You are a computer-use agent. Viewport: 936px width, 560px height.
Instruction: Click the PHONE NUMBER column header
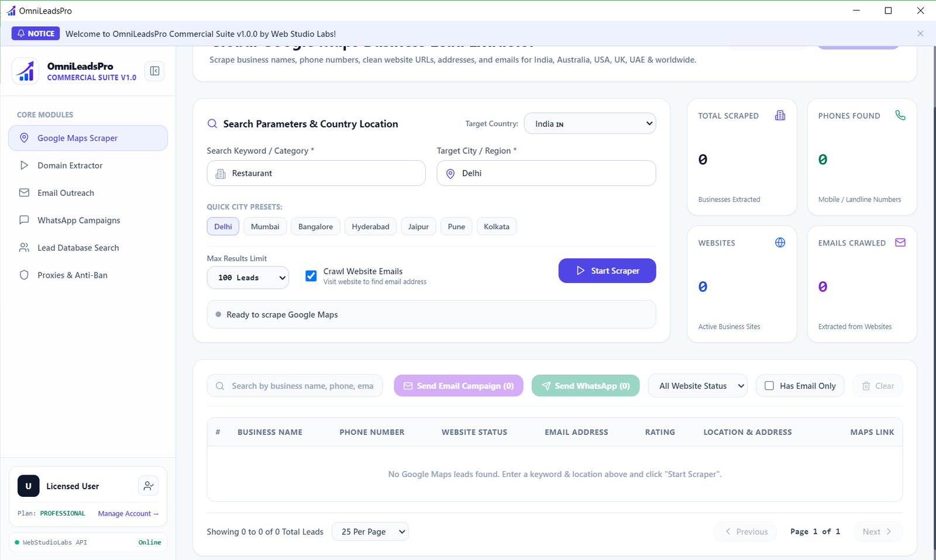[x=372, y=432]
